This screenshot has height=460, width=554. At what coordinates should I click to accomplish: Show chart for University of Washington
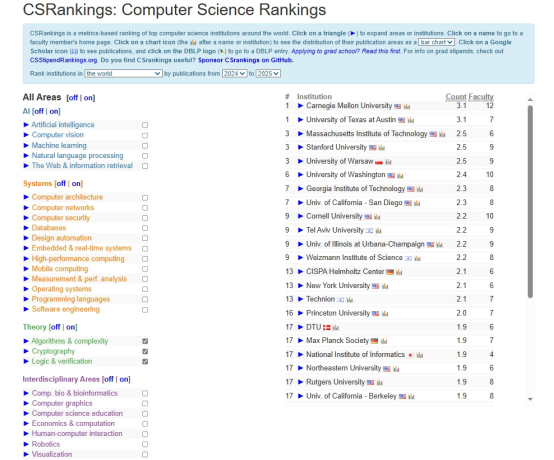coord(400,175)
